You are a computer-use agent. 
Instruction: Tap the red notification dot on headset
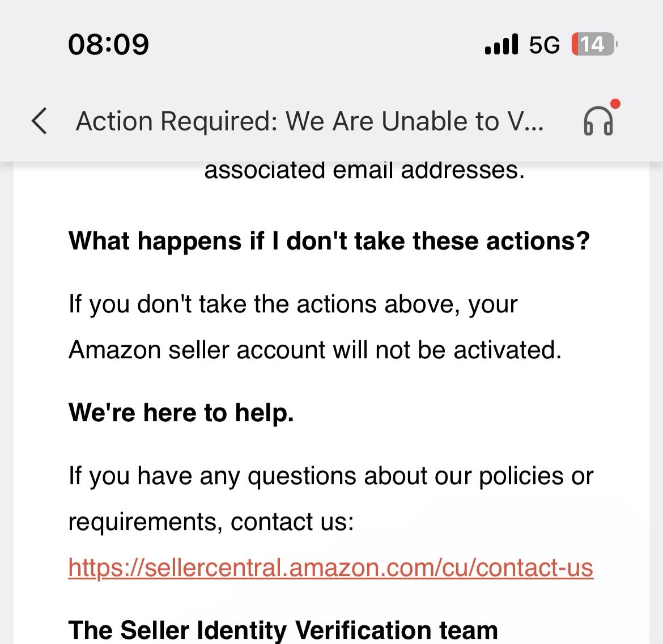pyautogui.click(x=615, y=104)
